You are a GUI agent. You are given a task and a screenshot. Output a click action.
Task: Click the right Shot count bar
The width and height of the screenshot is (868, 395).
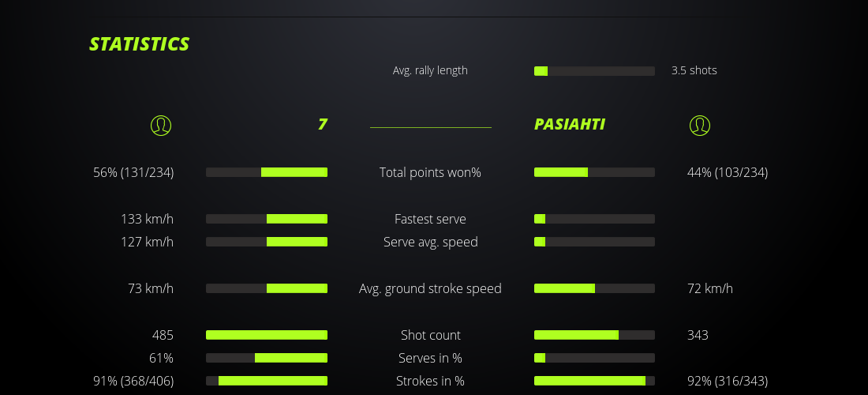[x=594, y=335]
